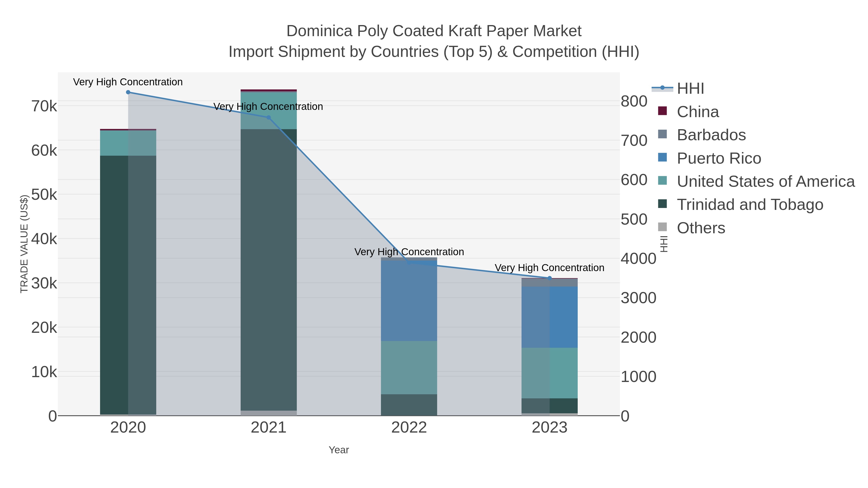Click the HHI line marker legend icon
Image resolution: width=868 pixels, height=488 pixels.
coord(663,88)
